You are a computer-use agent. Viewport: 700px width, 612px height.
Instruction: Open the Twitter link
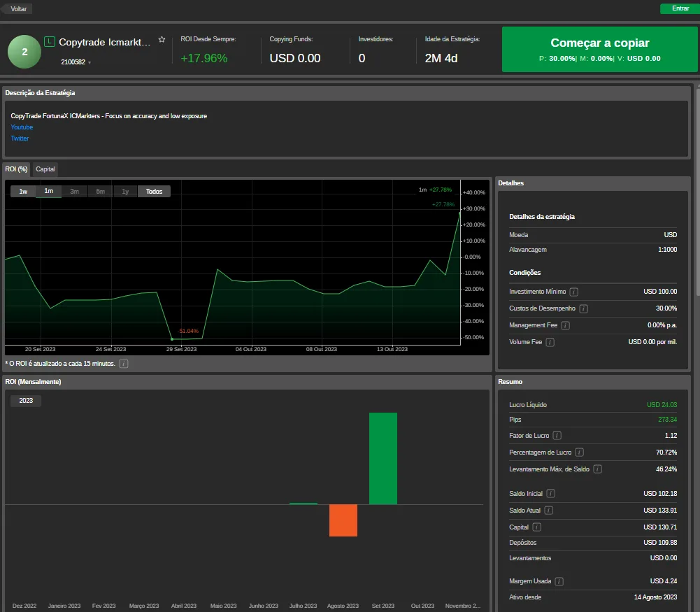tap(20, 138)
